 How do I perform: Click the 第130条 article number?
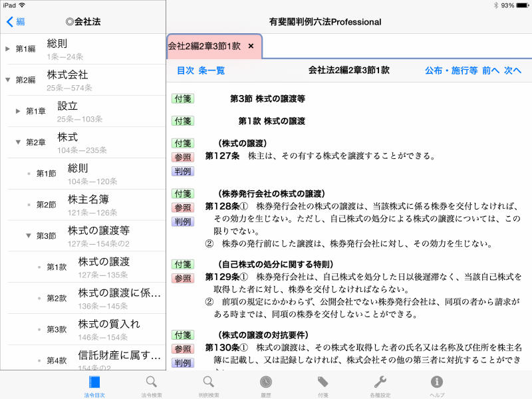coord(222,347)
